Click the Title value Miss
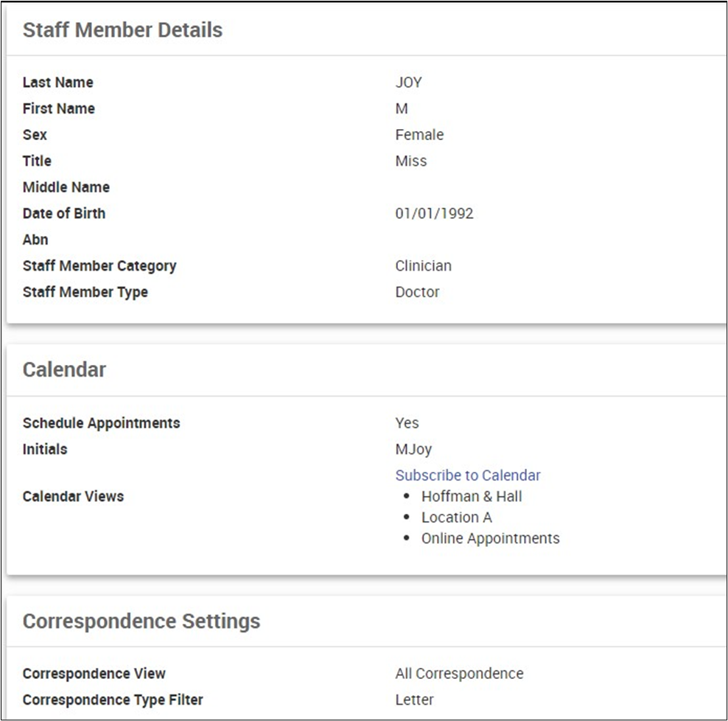This screenshot has width=728, height=721. point(410,161)
